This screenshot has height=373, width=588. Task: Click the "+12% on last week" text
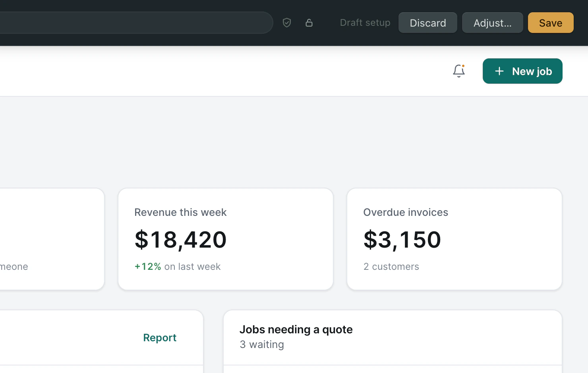[178, 267]
